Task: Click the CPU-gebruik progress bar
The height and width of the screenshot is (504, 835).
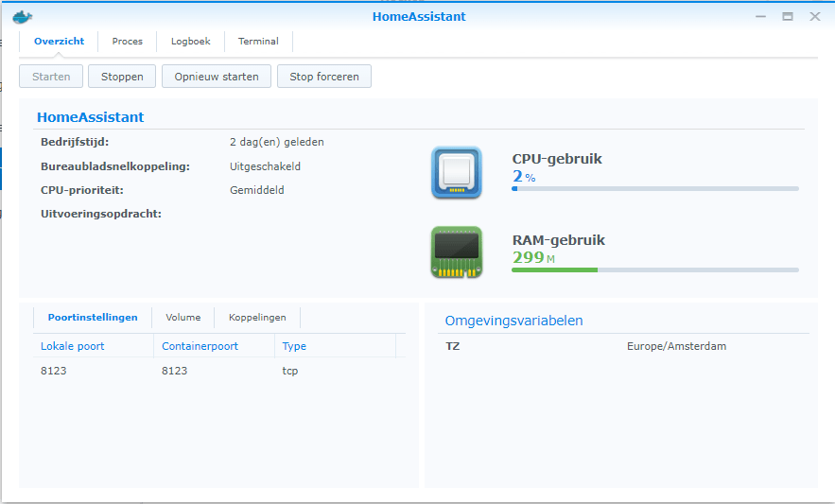Action: [x=655, y=188]
